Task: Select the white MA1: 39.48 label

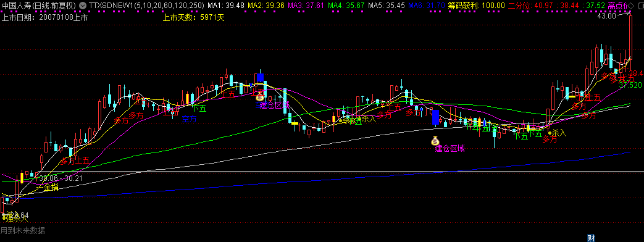Action: pyautogui.click(x=226, y=6)
